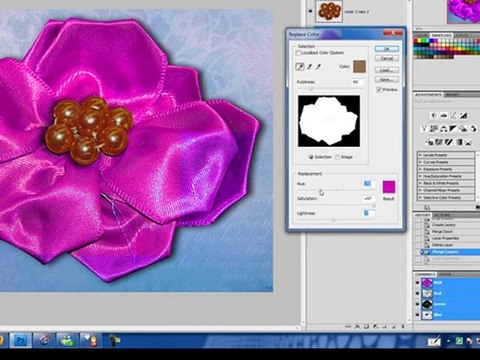This screenshot has width=480, height=360.
Task: Toggle visibility of Layer 2 copy 2
Action: [x=310, y=11]
